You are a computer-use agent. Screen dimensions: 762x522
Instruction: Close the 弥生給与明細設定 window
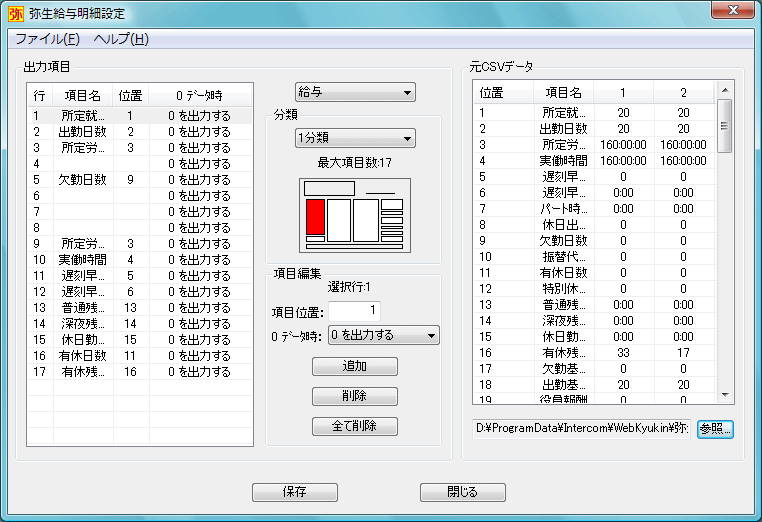pos(733,10)
